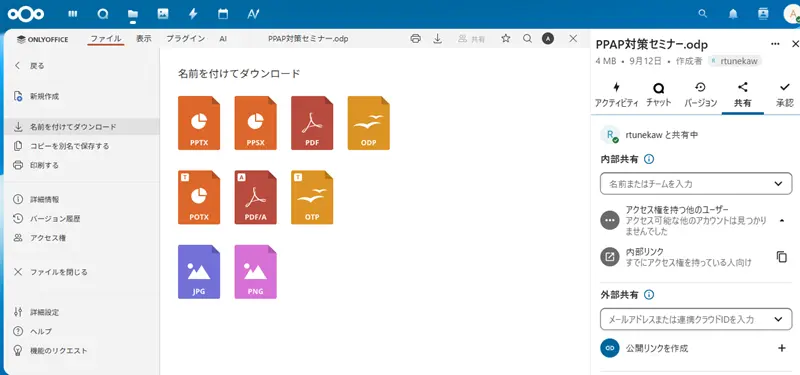Select 新規作成 in file menu
The width and height of the screenshot is (800, 375).
pyautogui.click(x=82, y=96)
